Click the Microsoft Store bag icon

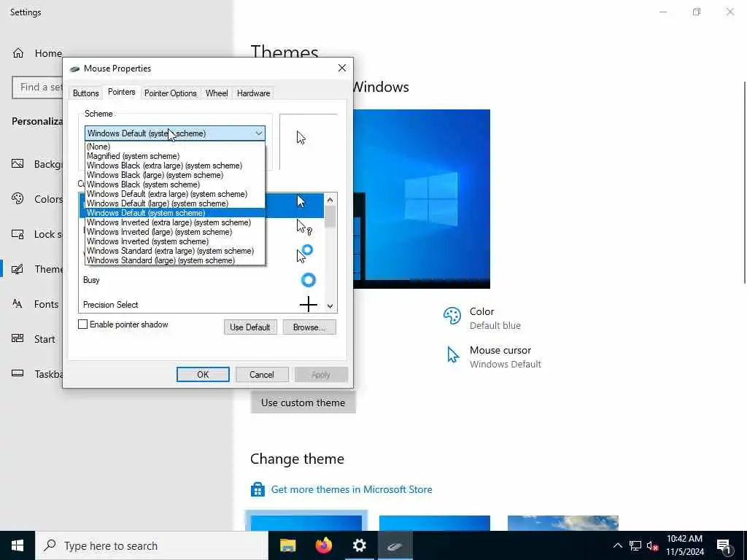(x=258, y=489)
